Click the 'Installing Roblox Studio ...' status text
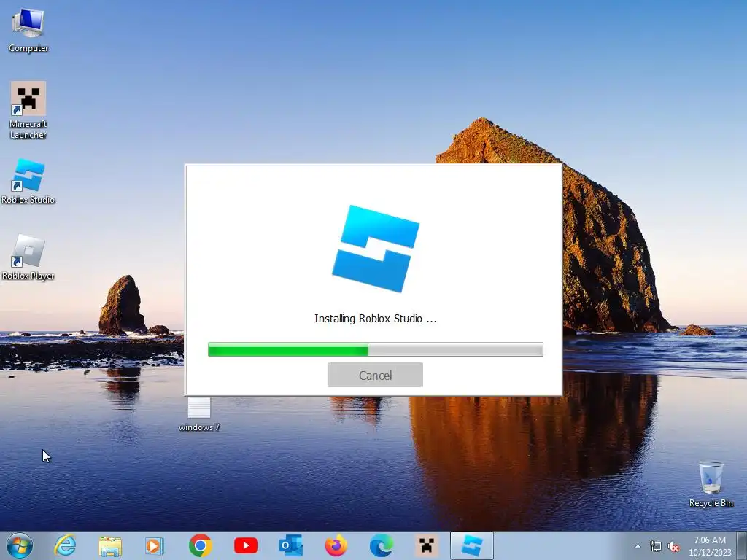Viewport: 747px width, 560px height. click(x=376, y=319)
